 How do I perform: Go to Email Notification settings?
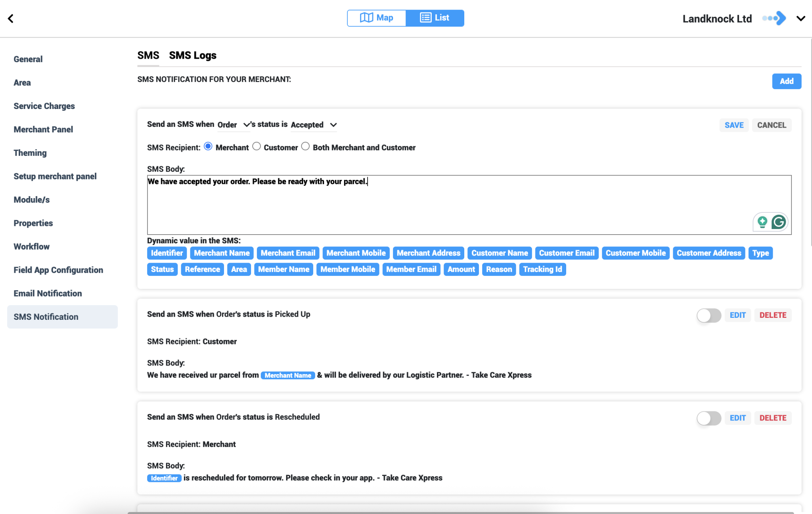click(48, 293)
